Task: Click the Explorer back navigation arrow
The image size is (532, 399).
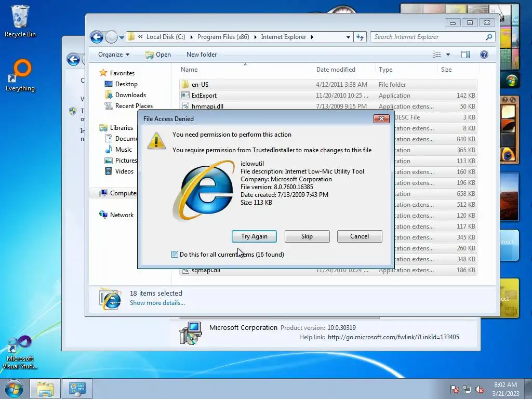Action: pyautogui.click(x=97, y=37)
